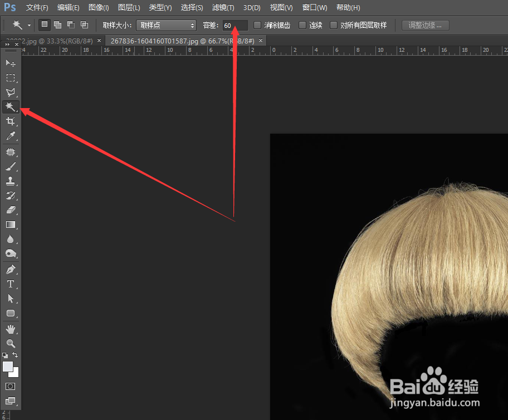Select the Blur tool
This screenshot has height=420, width=508.
[x=11, y=239]
